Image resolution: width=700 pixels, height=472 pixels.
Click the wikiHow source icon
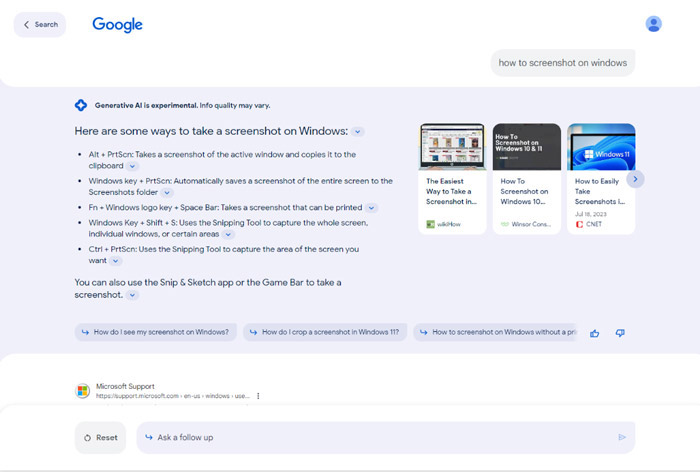pyautogui.click(x=430, y=224)
